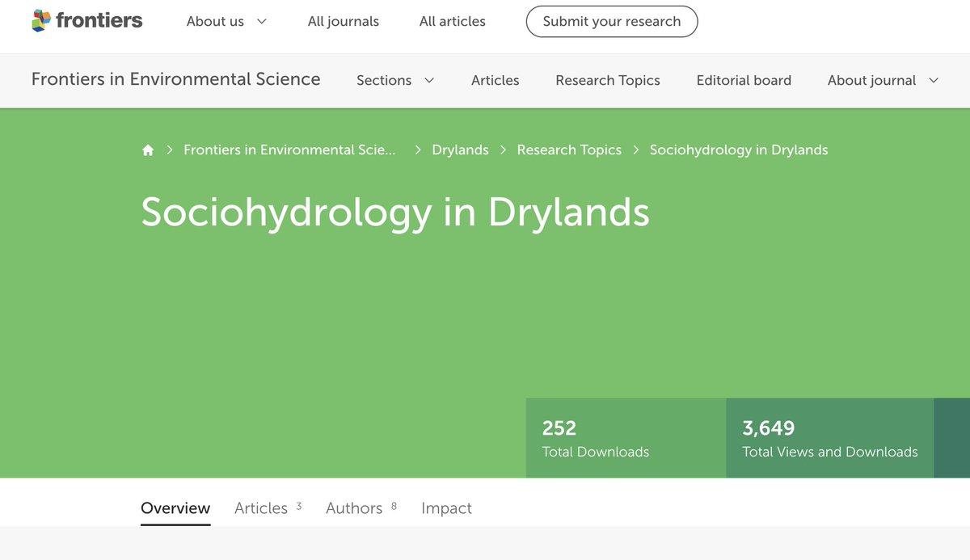Go to Frontiers in Environmental Science title
The height and width of the screenshot is (560, 970).
[176, 79]
